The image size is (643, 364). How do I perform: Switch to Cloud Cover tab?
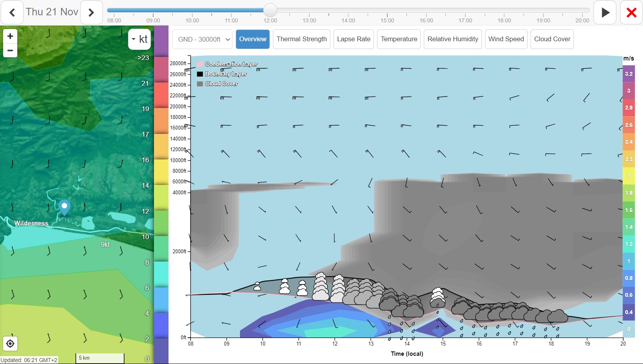click(x=552, y=39)
